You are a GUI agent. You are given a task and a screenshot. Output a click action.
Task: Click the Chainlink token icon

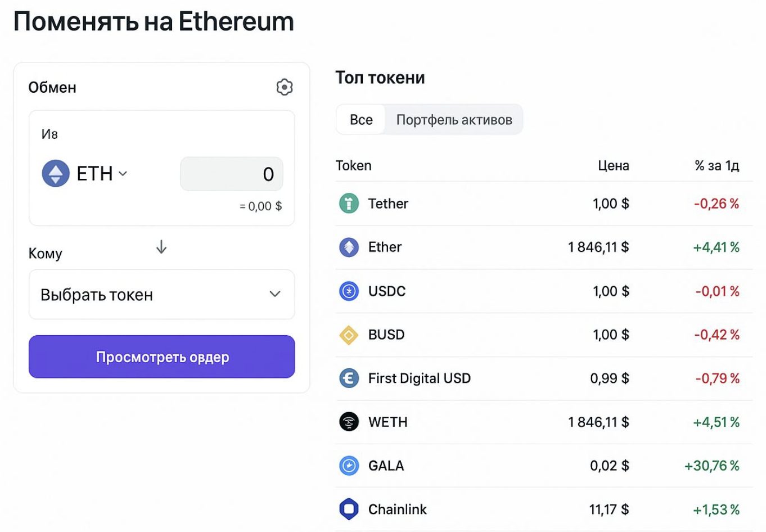349,510
